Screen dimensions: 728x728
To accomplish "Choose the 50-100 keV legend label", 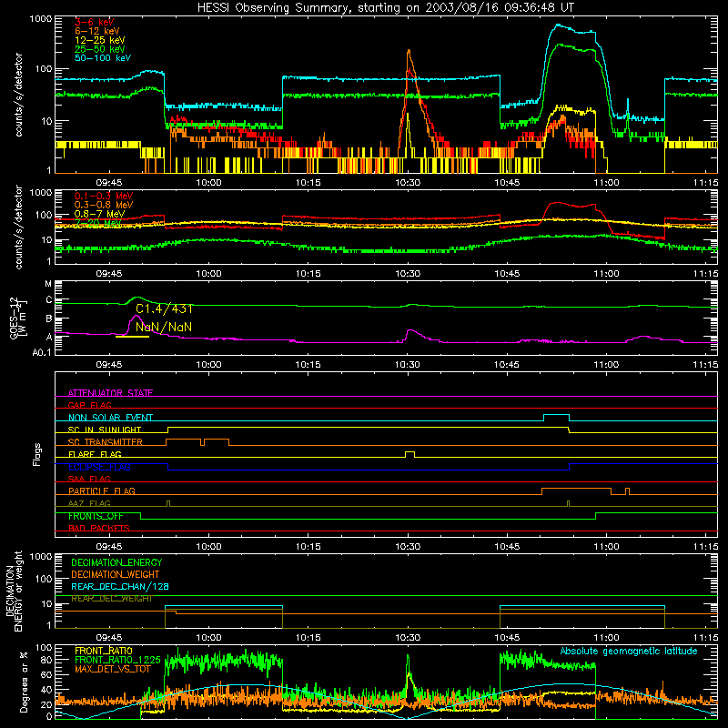I will [x=103, y=58].
